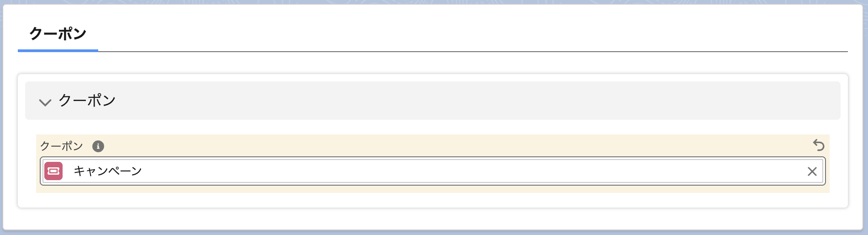This screenshot has height=235, width=868.
Task: Select the bold クーポン tab heading
Action: coord(58,34)
